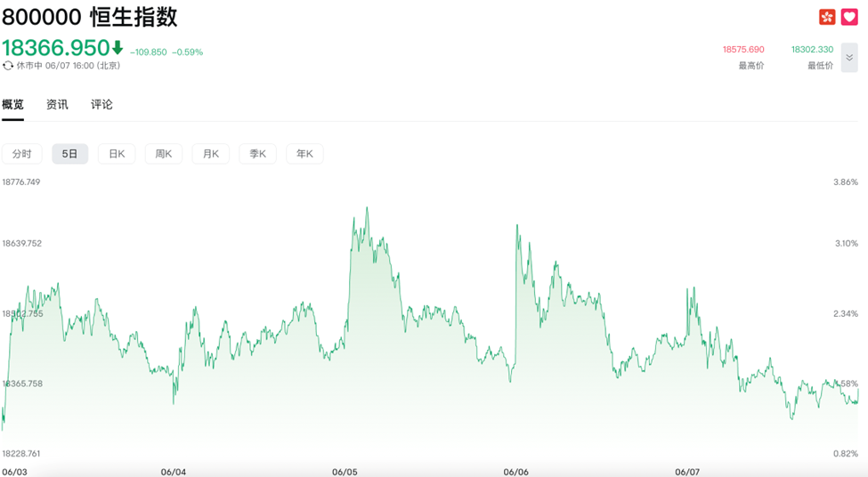Viewport: 868px width, 477px height.
Task: Select the 周K chart period
Action: (164, 154)
